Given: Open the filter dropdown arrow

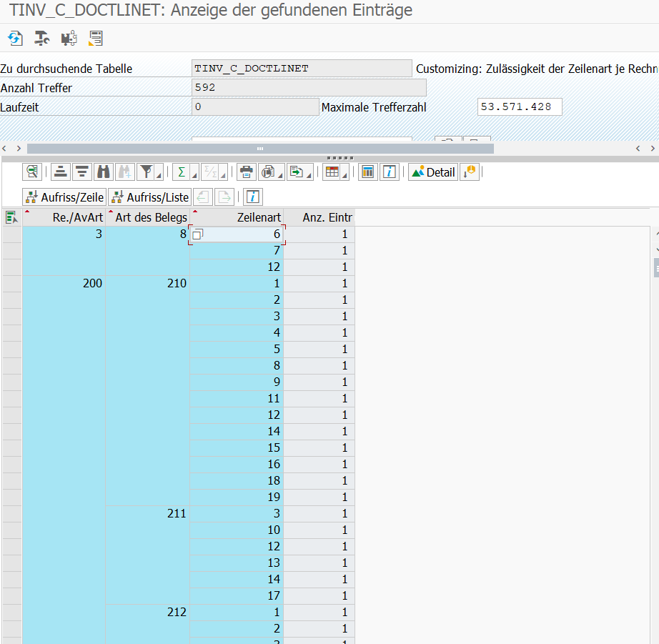Looking at the screenshot, I should click(158, 173).
